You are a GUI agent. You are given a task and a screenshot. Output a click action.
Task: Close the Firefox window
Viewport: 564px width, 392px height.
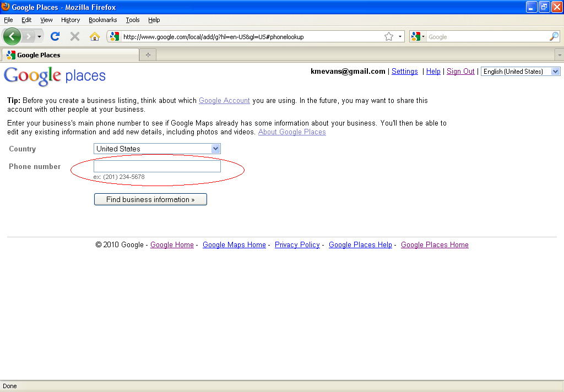click(557, 7)
